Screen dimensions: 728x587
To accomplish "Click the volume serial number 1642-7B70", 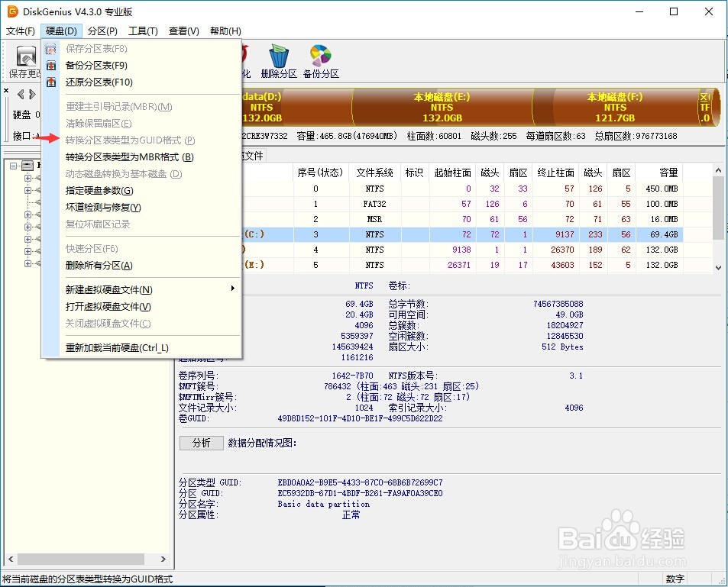I will coord(352,376).
